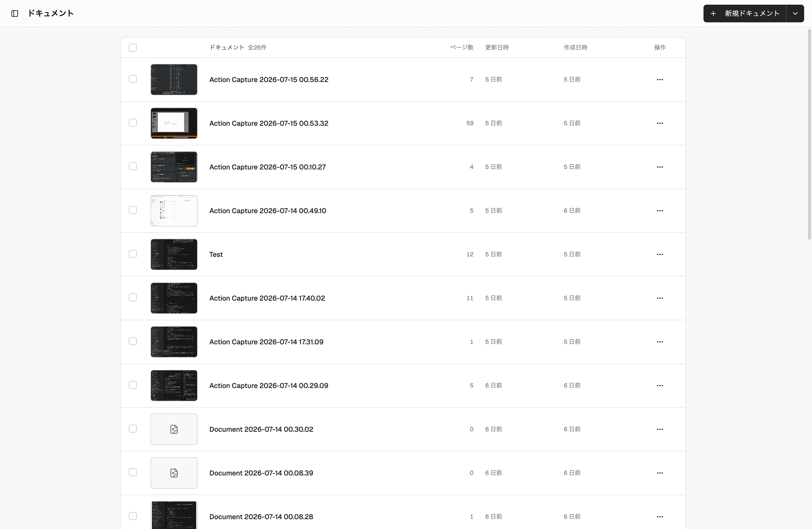Select checkbox for Document 2026-07-14 00.30.02

[133, 429]
